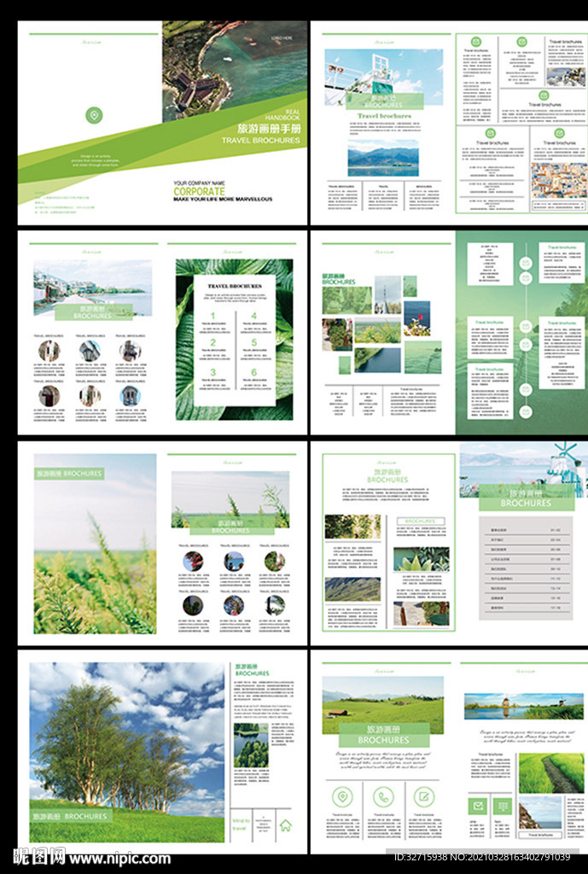Image resolution: width=588 pixels, height=874 pixels.
Task: Select the green meadow farmhouse photo
Action: point(383,705)
